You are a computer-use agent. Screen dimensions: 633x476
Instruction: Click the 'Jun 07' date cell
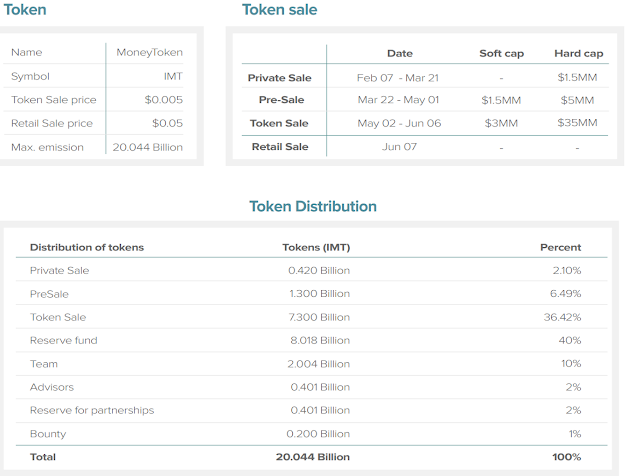(x=399, y=147)
